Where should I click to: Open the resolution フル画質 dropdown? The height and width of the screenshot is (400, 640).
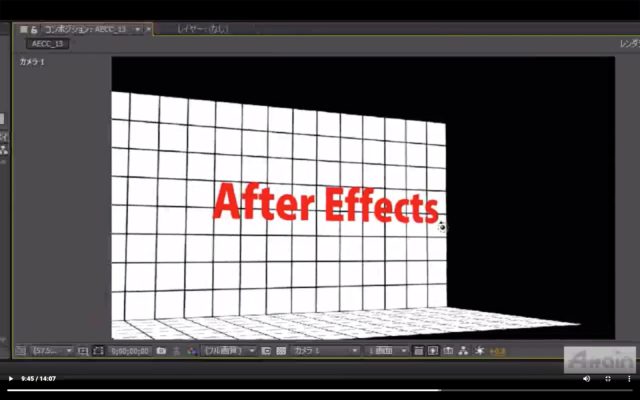point(229,351)
